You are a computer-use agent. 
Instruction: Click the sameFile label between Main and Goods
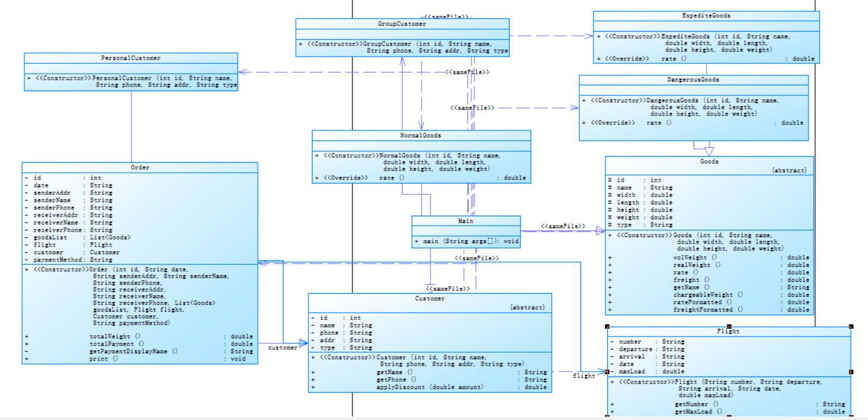563,226
